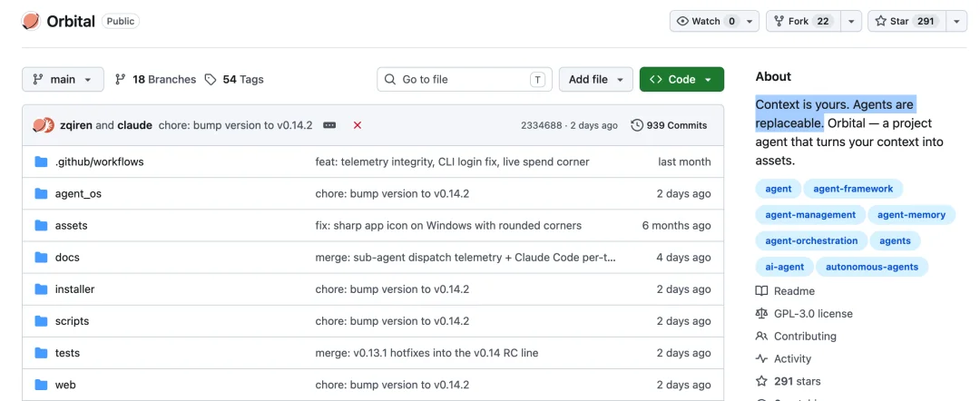This screenshot has height=401, width=980.
Task: Click the installer folder icon
Action: click(x=41, y=289)
